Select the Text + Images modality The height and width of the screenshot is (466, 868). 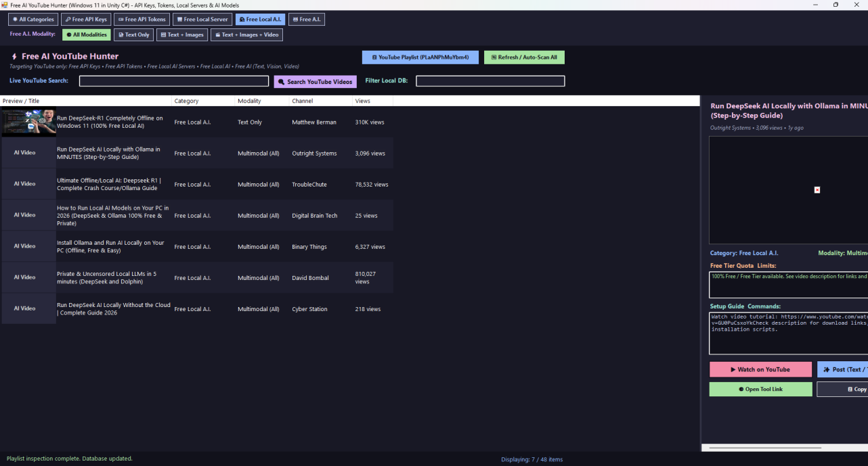click(x=182, y=34)
